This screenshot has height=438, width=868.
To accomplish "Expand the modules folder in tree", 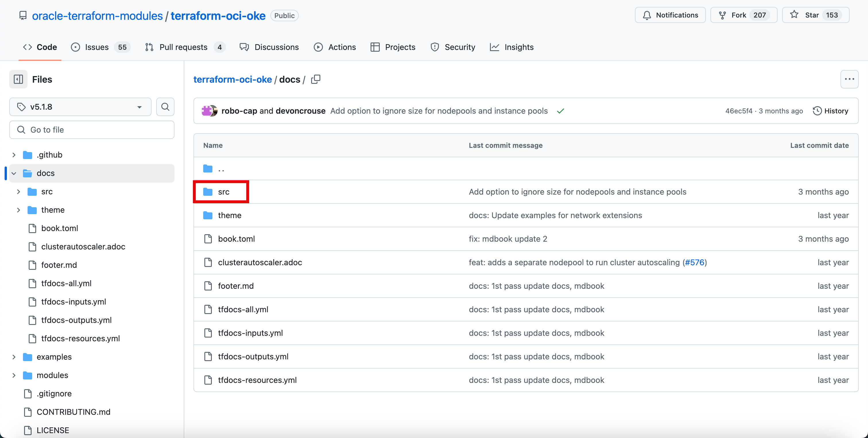I will [x=14, y=375].
